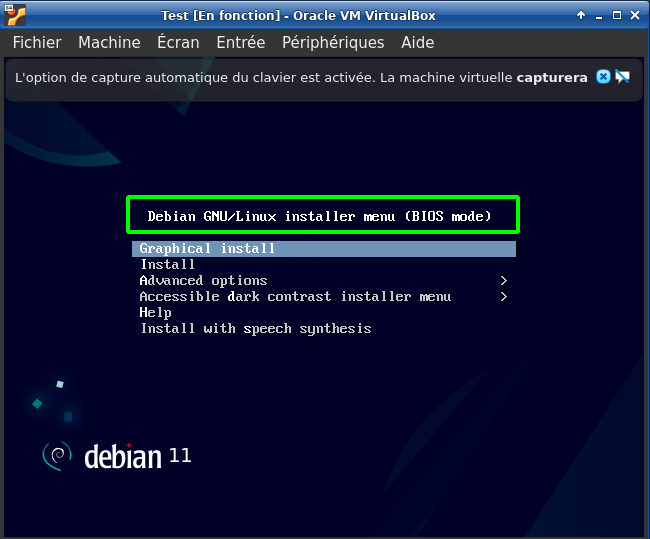
Task: Select Install with speech synthesis
Action: pos(324,328)
